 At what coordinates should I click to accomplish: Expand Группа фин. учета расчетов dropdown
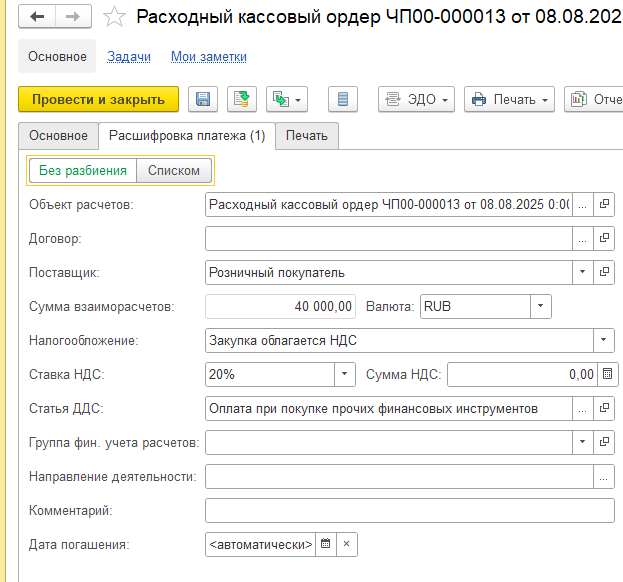point(582,442)
